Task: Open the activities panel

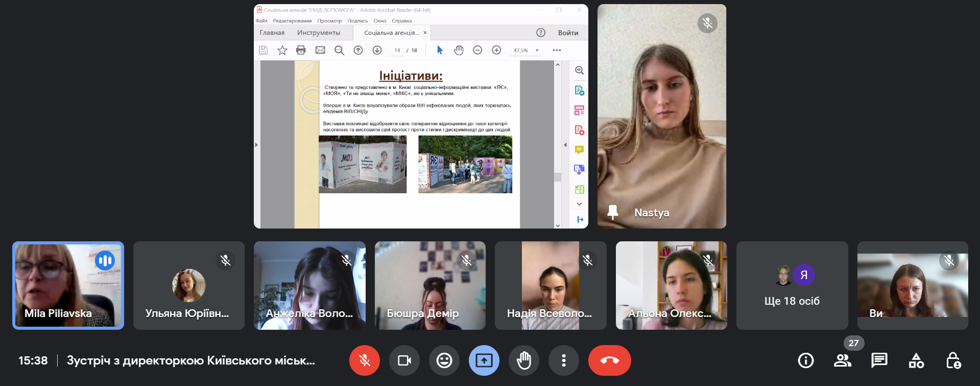Action: [916, 360]
